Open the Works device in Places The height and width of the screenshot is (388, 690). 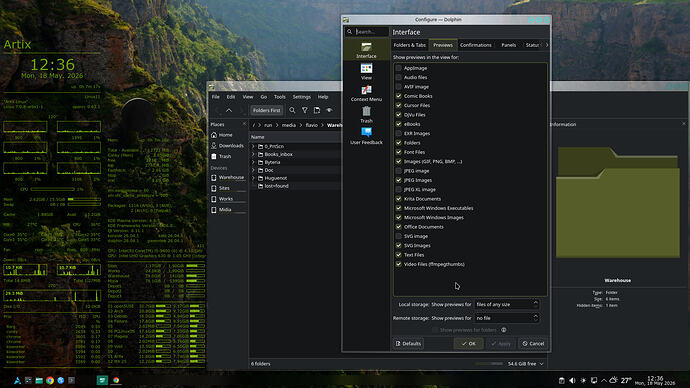click(228, 199)
